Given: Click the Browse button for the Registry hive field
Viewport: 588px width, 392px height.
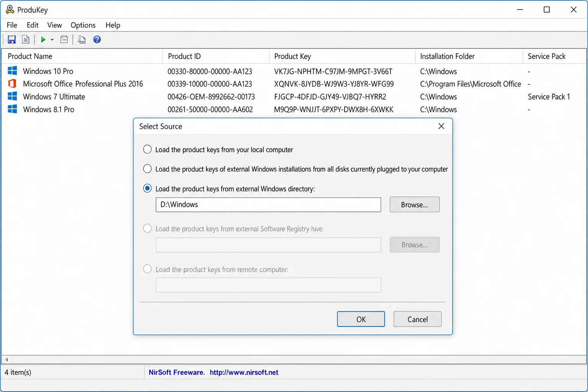Looking at the screenshot, I should click(x=415, y=245).
